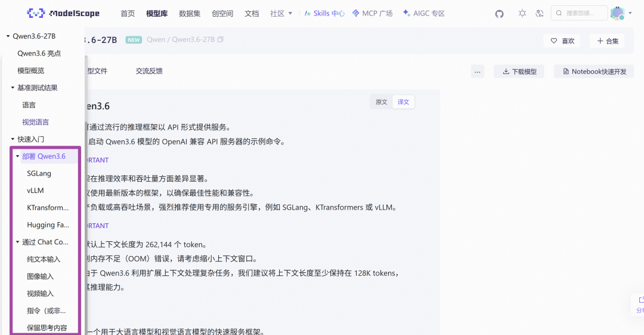Image resolution: width=644 pixels, height=335 pixels.
Task: Switch to the 交流反馈 tab
Action: coord(149,71)
